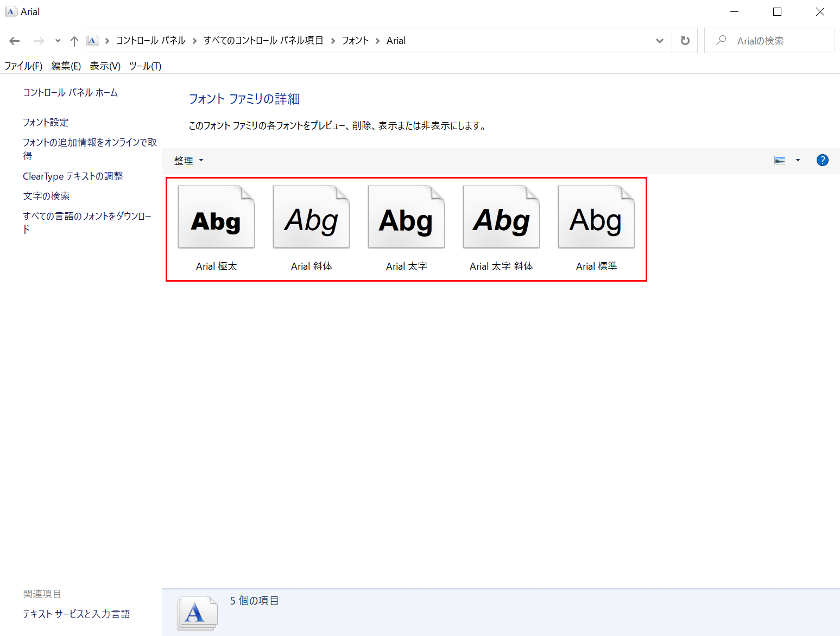Viewport: 840px width, 636px height.
Task: Click the font stack icon in details pane
Action: 197,613
